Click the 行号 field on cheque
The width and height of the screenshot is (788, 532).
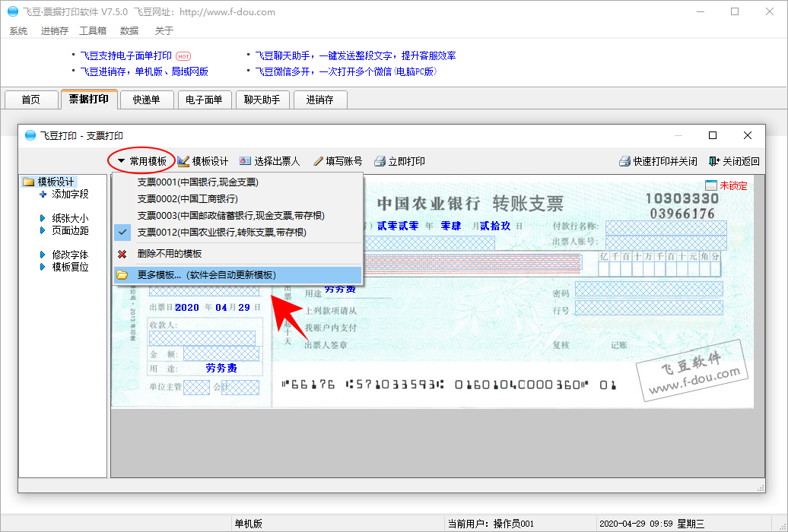[x=649, y=308]
